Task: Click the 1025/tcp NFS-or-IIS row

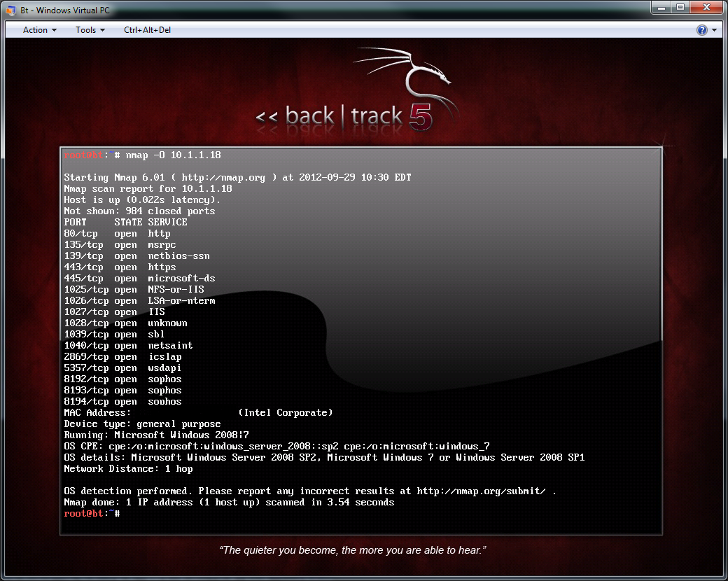Action: click(x=134, y=289)
